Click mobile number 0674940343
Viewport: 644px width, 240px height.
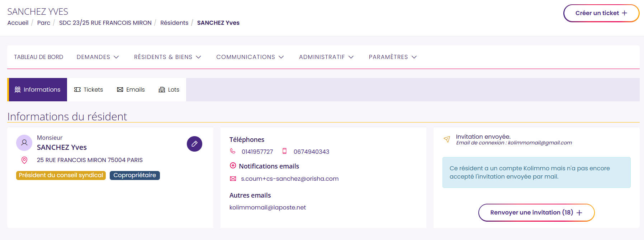click(311, 152)
